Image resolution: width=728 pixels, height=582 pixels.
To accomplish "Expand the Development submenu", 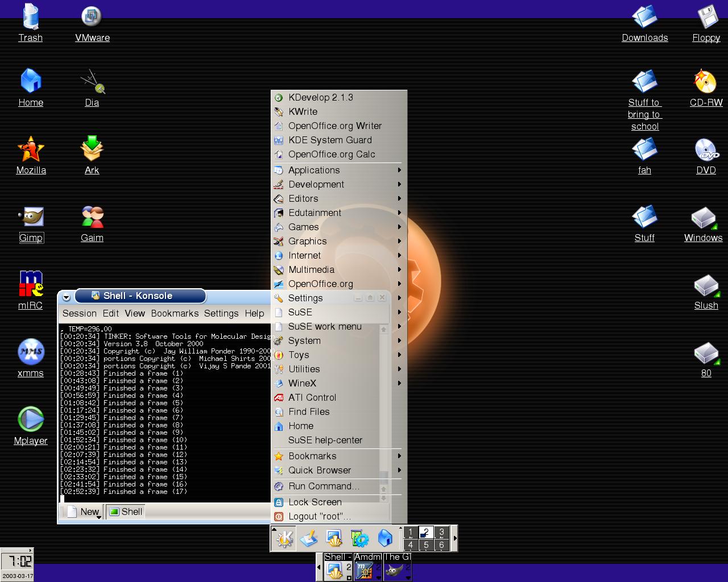I will pos(338,184).
